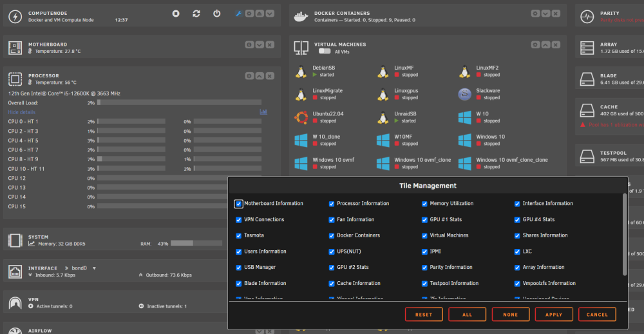
Task: Toggle the All VMs switch
Action: [325, 52]
